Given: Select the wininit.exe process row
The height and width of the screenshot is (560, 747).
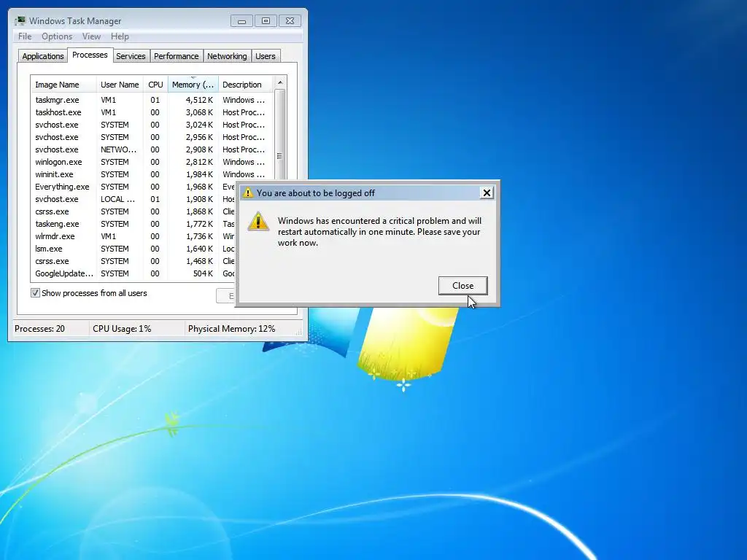Looking at the screenshot, I should (x=152, y=174).
